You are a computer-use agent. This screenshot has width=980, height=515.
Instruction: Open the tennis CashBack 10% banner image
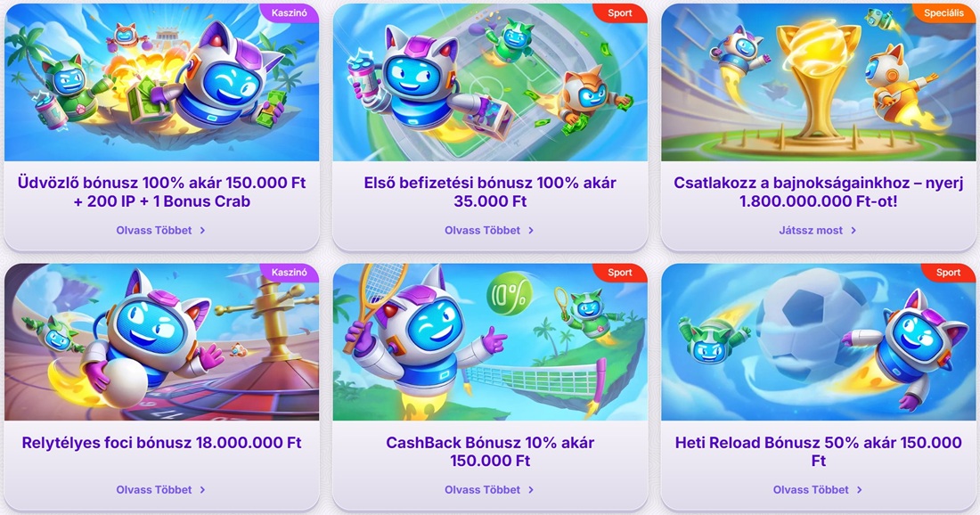click(490, 342)
